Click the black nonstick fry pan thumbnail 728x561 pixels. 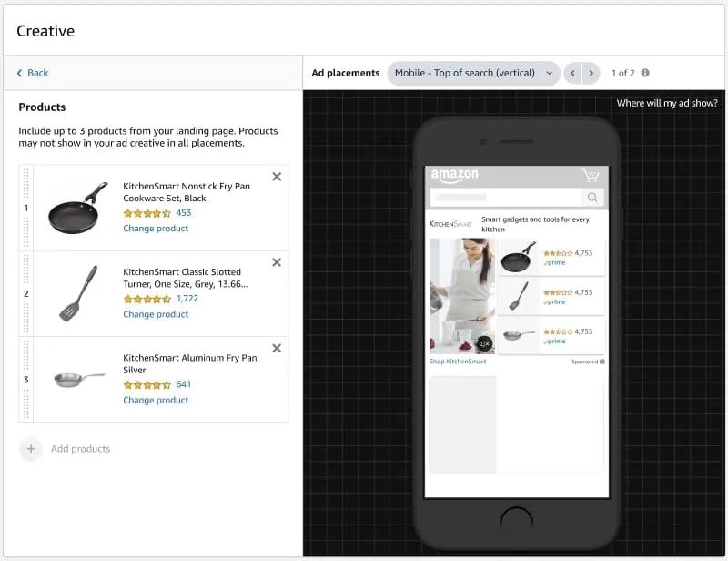pyautogui.click(x=78, y=208)
